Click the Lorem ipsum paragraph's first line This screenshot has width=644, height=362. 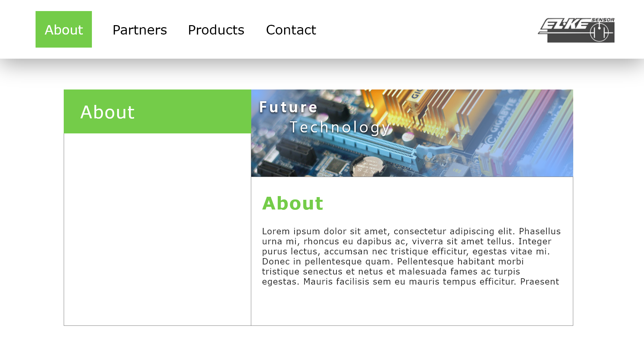pyautogui.click(x=411, y=231)
